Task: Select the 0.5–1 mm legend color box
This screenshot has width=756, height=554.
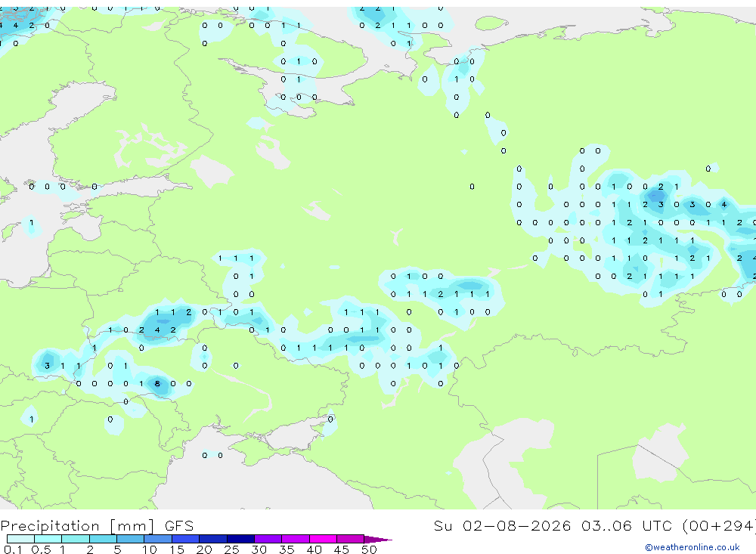Action: coord(48,539)
